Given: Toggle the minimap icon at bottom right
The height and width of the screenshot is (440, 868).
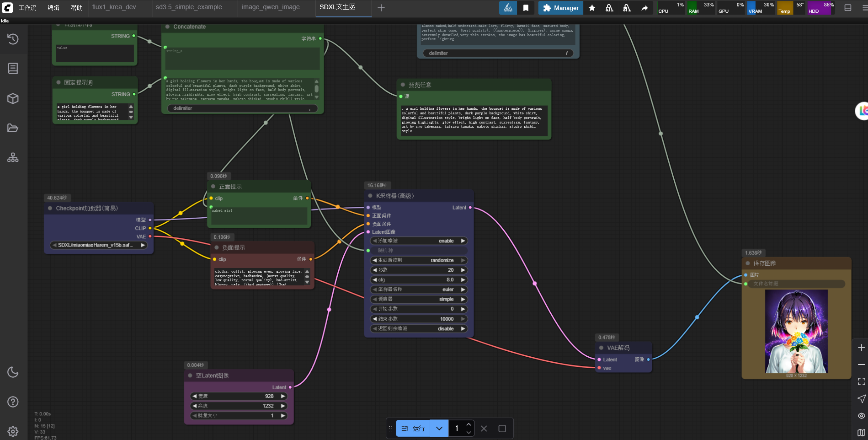Looking at the screenshot, I should click(x=861, y=433).
